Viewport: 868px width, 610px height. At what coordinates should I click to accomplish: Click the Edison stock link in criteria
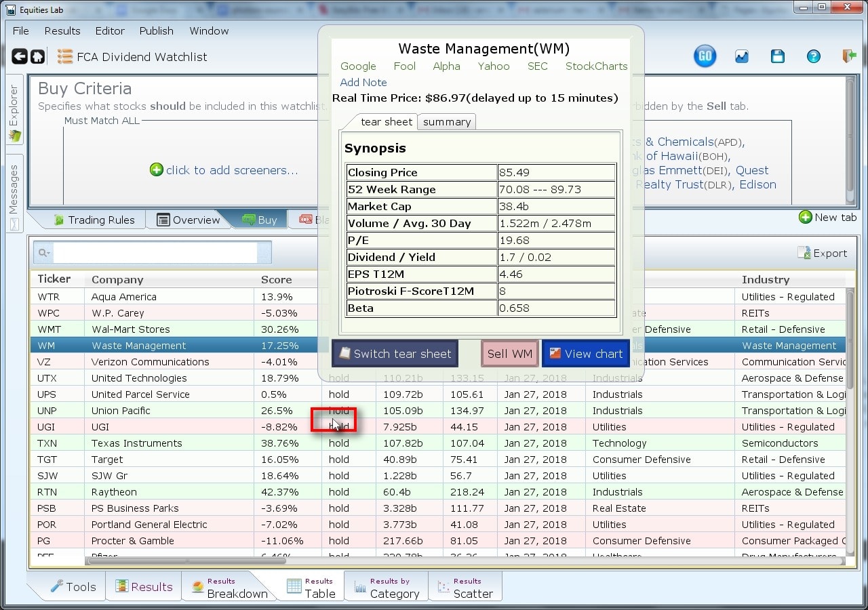tap(757, 184)
